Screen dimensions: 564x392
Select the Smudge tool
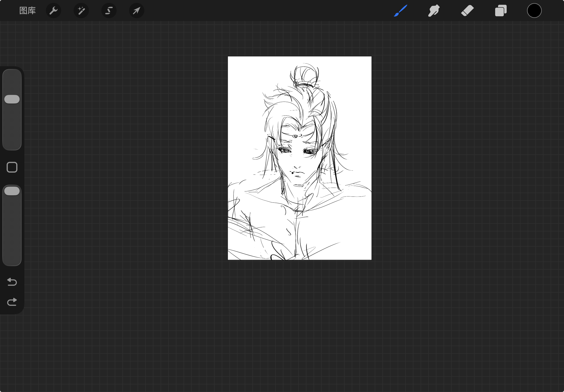[434, 11]
